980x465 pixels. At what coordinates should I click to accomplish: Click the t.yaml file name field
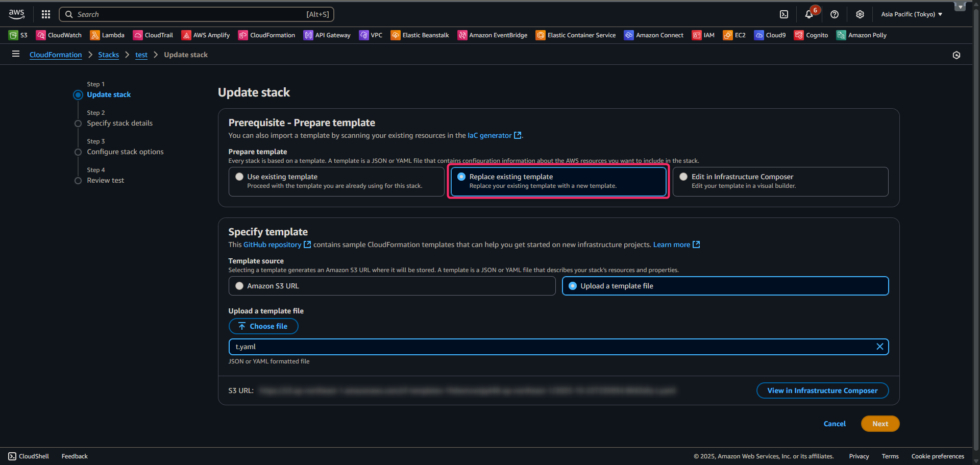(x=558, y=347)
